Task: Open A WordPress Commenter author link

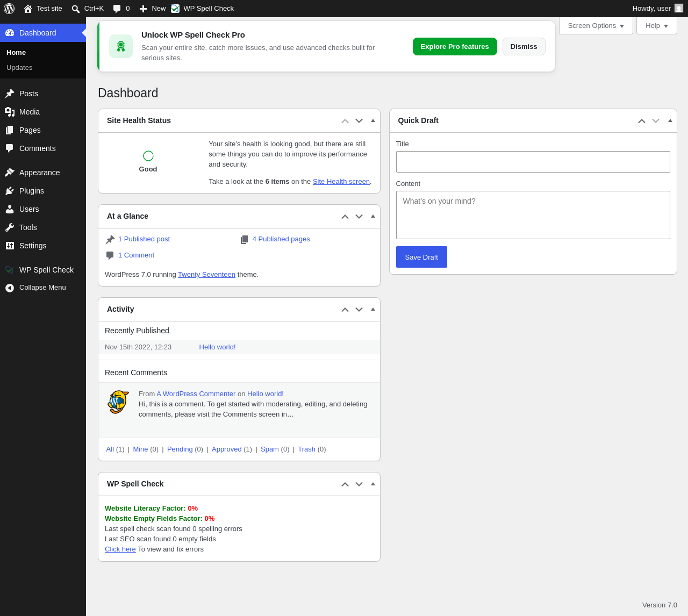Action: pos(196,394)
